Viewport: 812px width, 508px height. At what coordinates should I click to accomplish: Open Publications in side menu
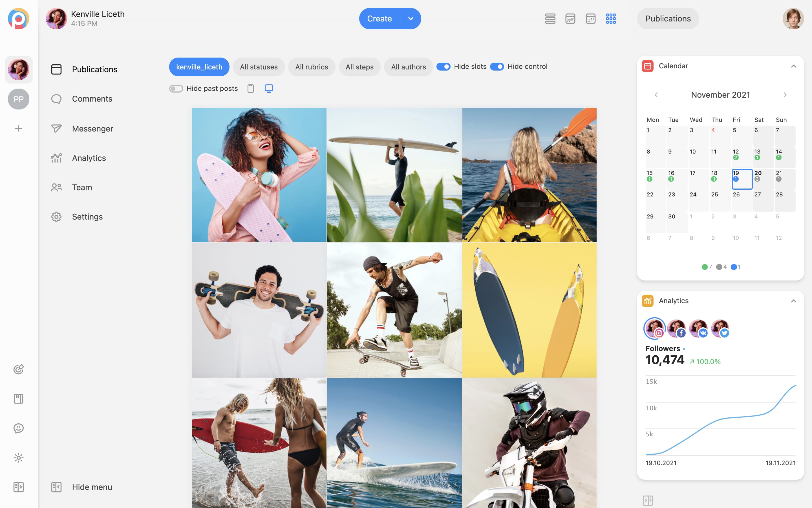tap(84, 69)
